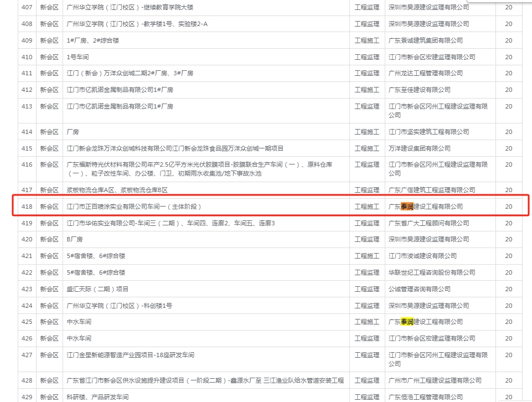This screenshot has width=532, height=402.
Task: Click company 江门市坚实建筑工程有限公司
Action: pyautogui.click(x=428, y=132)
